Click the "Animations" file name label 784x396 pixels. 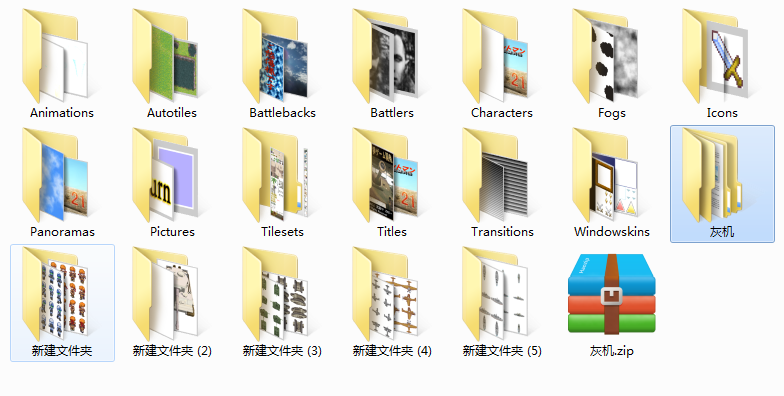62,113
